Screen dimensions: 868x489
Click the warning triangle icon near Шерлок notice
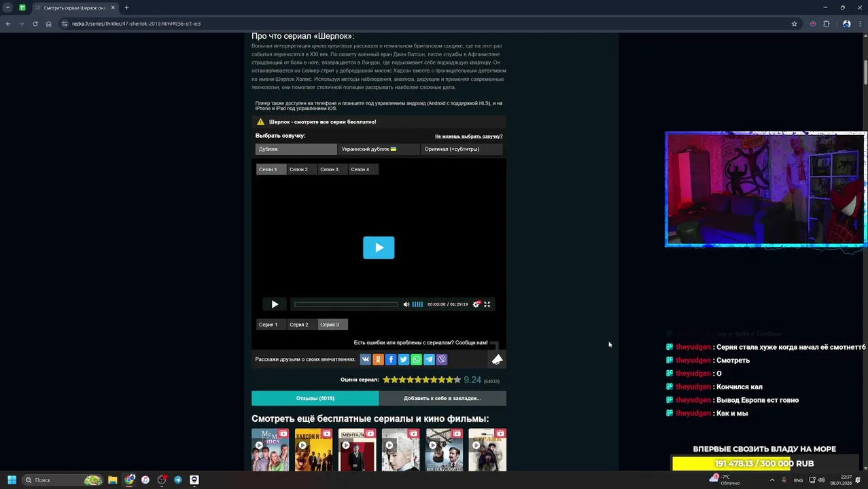(x=260, y=122)
